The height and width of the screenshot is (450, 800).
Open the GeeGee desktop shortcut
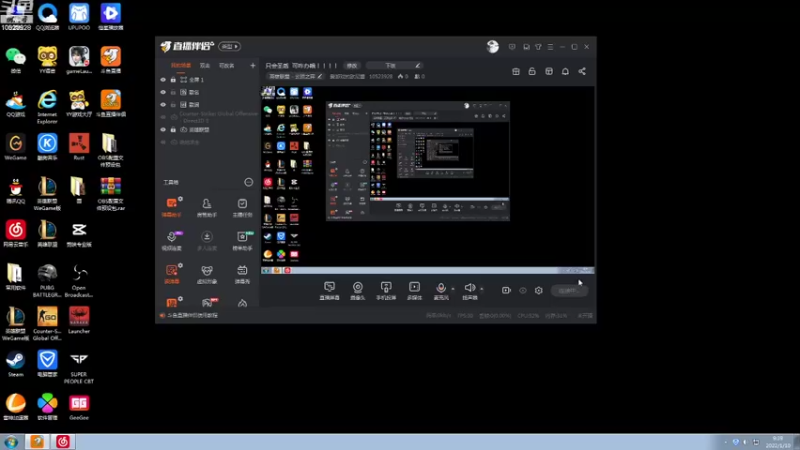(x=79, y=407)
